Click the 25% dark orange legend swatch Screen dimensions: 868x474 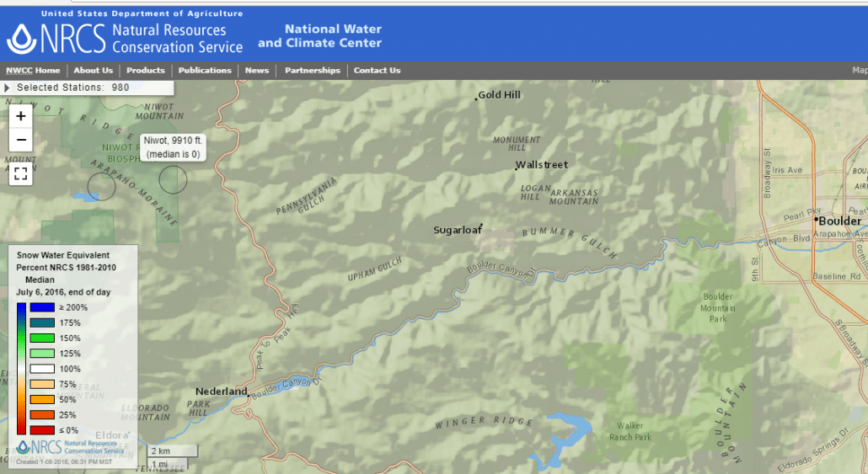42,415
